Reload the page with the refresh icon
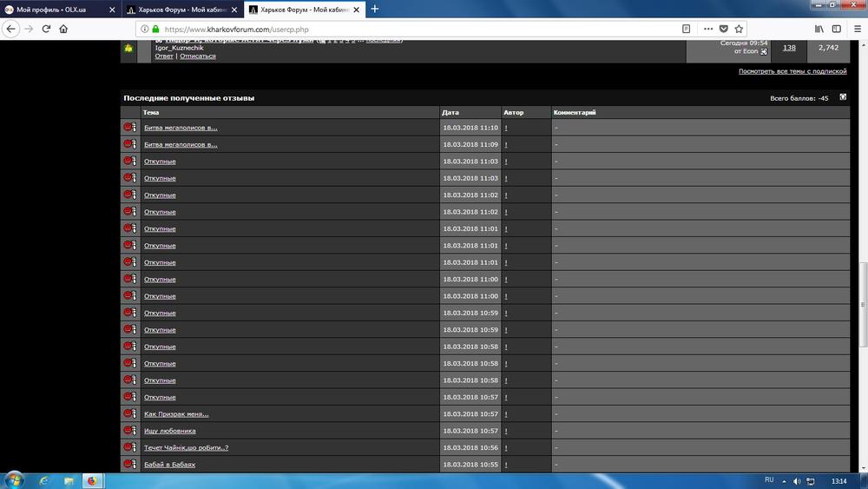Screen dimensions: 868x489 pos(47,29)
